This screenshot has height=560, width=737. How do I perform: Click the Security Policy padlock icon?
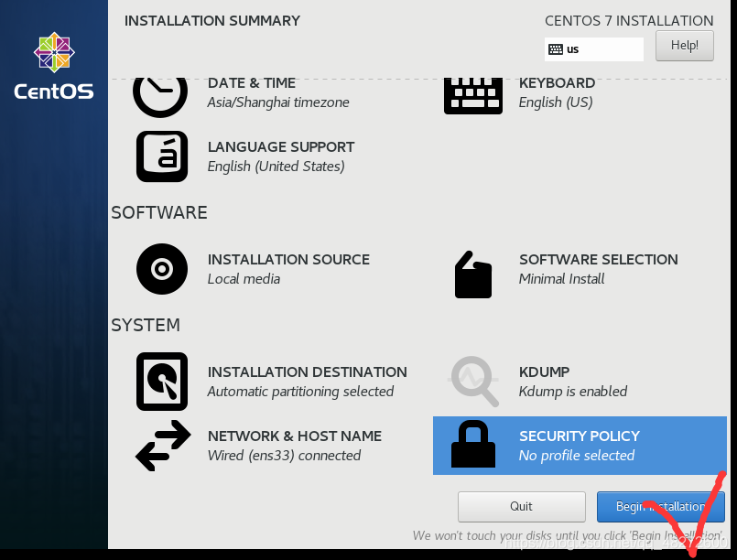pos(473,444)
